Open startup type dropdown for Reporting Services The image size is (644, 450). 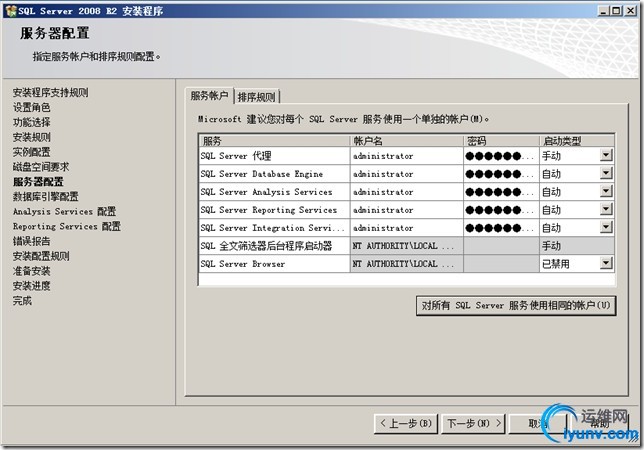pos(606,209)
